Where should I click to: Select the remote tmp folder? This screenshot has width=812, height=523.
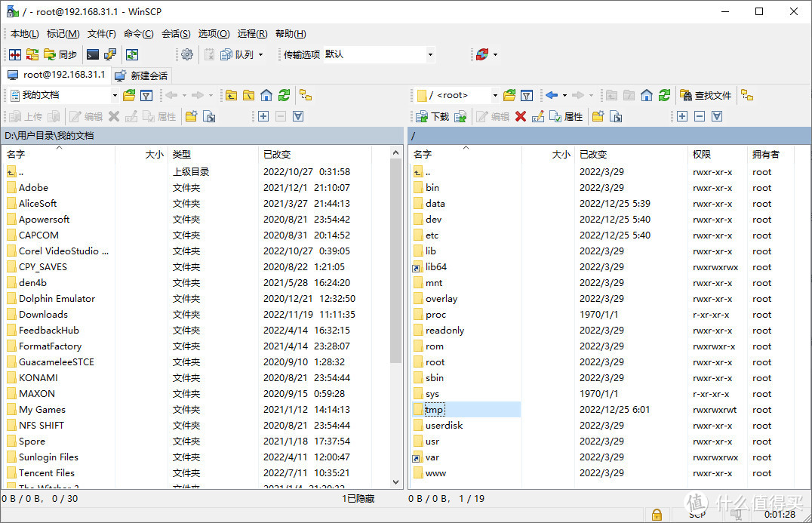pyautogui.click(x=434, y=410)
